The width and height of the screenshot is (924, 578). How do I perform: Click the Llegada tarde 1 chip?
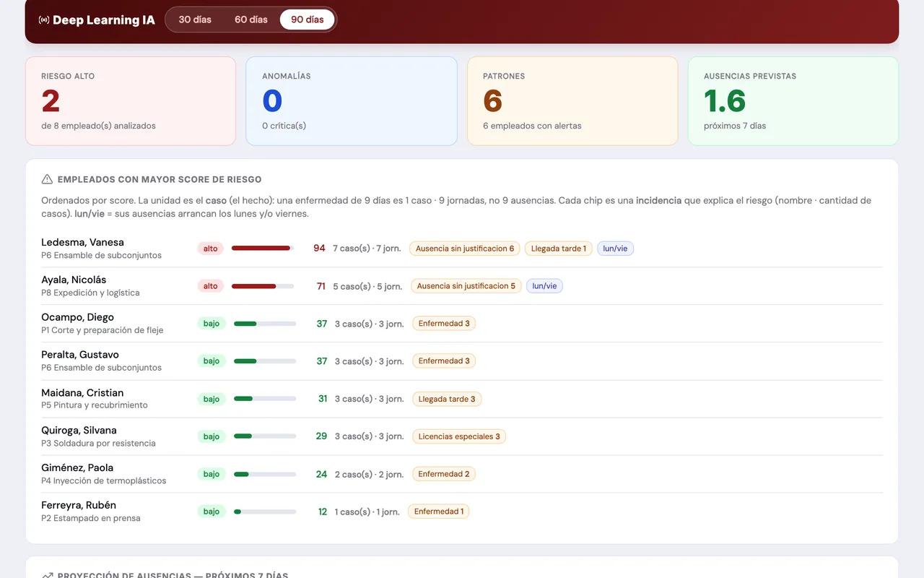tap(559, 249)
